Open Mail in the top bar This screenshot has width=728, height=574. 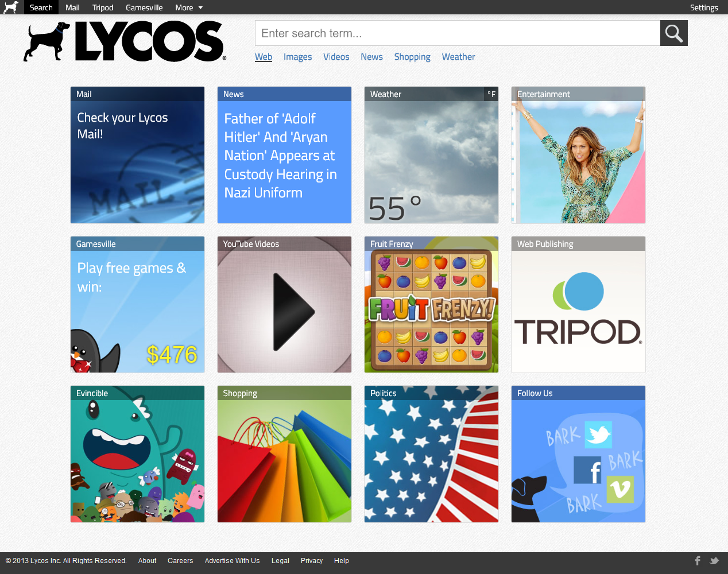tap(72, 7)
